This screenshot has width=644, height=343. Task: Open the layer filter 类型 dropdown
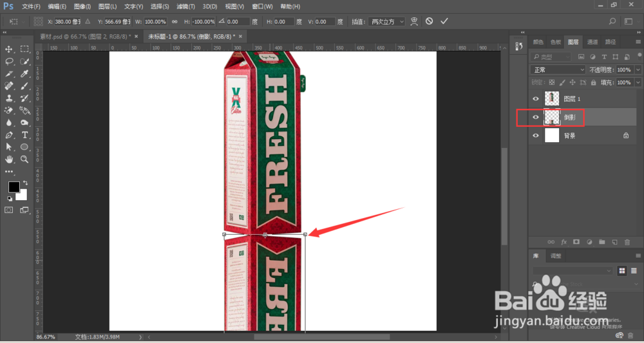coord(551,57)
